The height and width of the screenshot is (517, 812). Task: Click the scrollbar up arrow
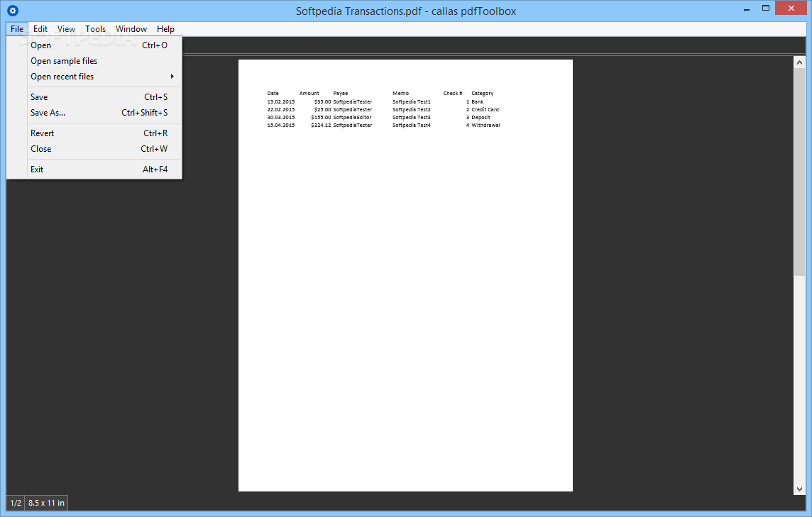(x=799, y=62)
